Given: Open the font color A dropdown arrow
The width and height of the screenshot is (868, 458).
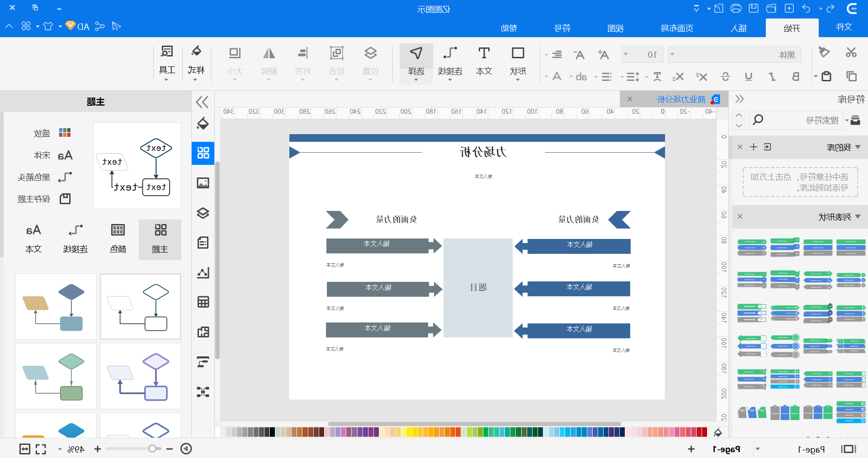Looking at the screenshot, I should pos(546,77).
